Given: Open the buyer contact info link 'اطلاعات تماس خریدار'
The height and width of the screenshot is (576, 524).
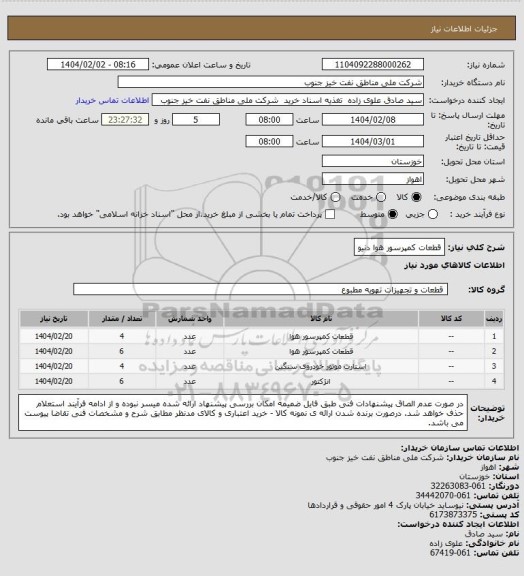Looking at the screenshot, I should click(112, 100).
